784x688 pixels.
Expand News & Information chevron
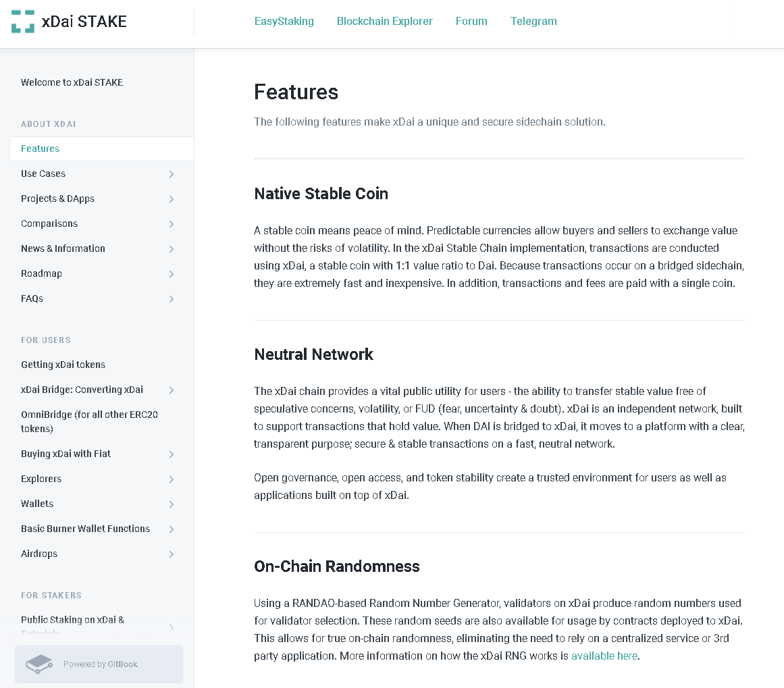point(172,249)
